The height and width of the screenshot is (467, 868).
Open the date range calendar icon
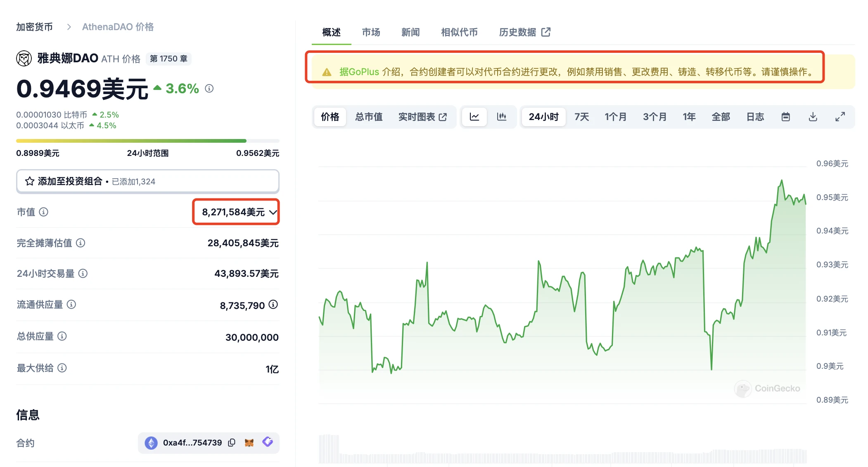click(x=785, y=117)
